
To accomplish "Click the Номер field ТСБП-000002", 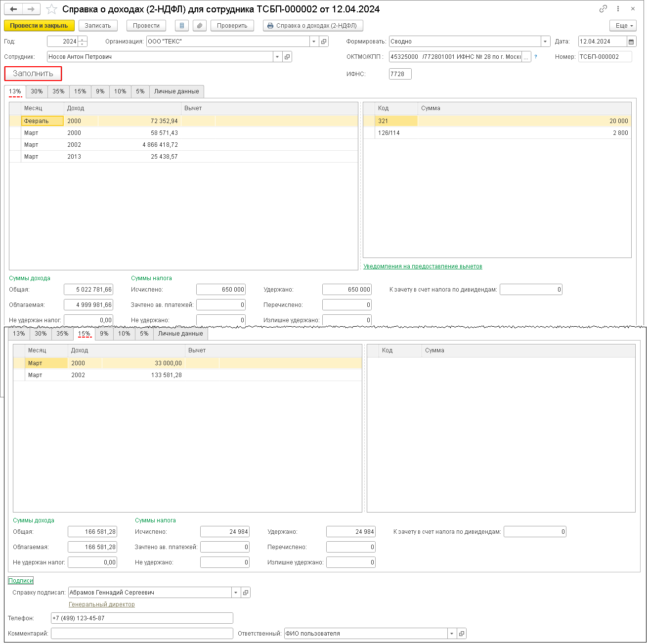I will point(605,57).
